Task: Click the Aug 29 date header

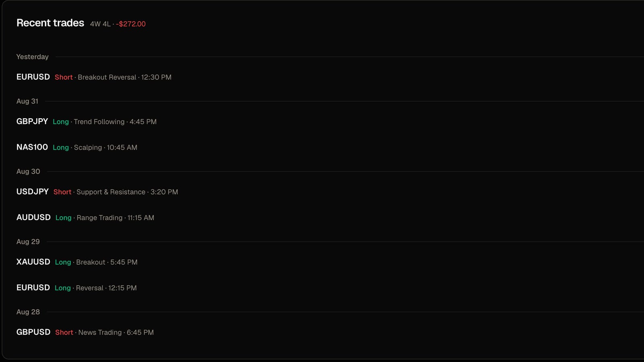Action: click(x=28, y=242)
